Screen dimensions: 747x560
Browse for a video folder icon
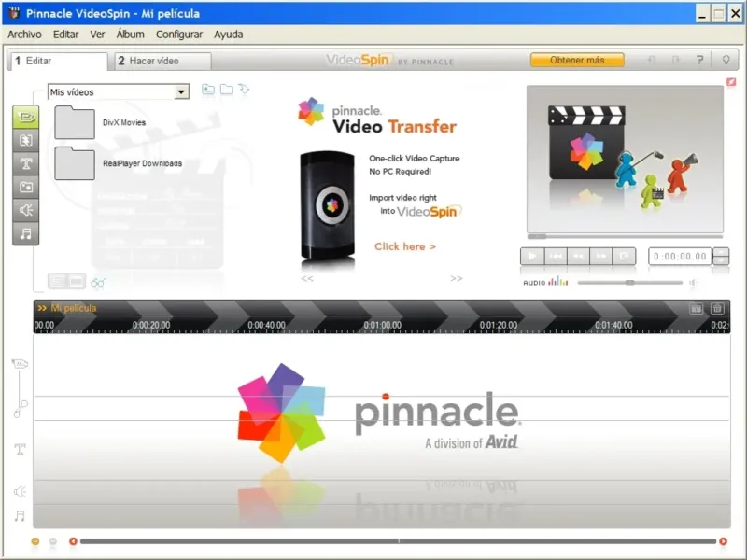[226, 90]
